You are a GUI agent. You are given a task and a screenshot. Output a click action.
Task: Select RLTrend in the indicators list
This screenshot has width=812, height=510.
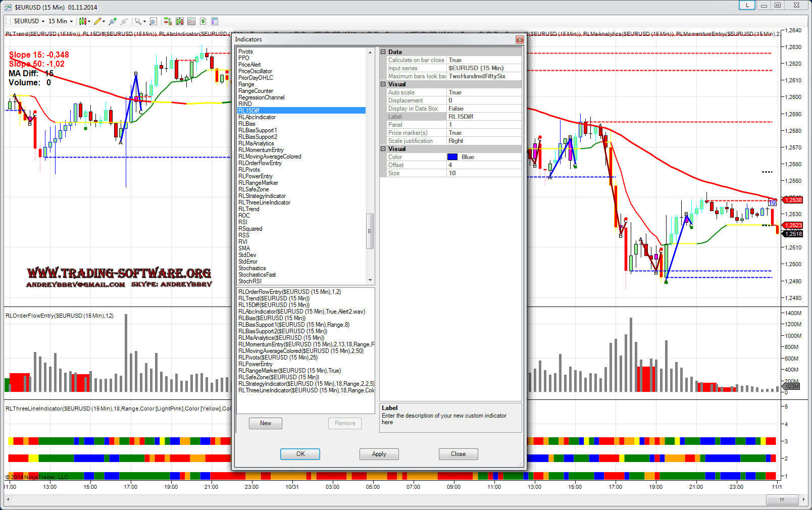248,209
